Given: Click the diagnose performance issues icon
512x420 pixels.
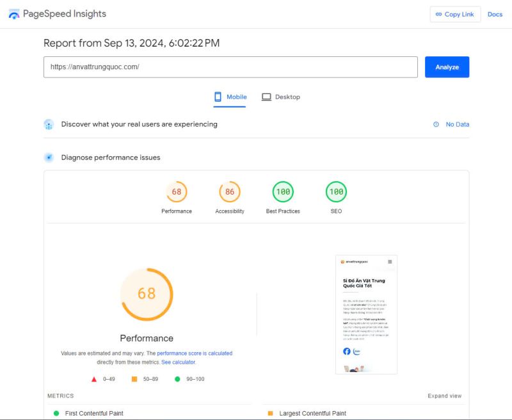Looking at the screenshot, I should pos(49,157).
